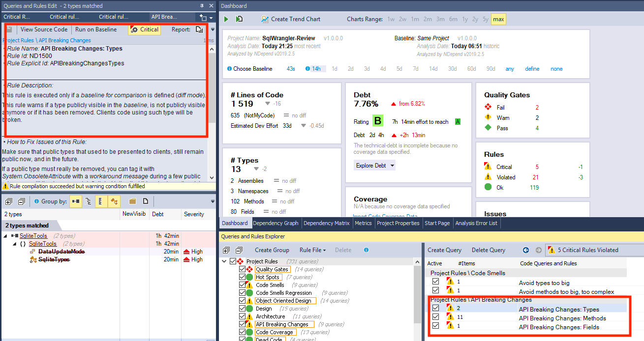Open the Explore Debt dropdown

[x=374, y=166]
